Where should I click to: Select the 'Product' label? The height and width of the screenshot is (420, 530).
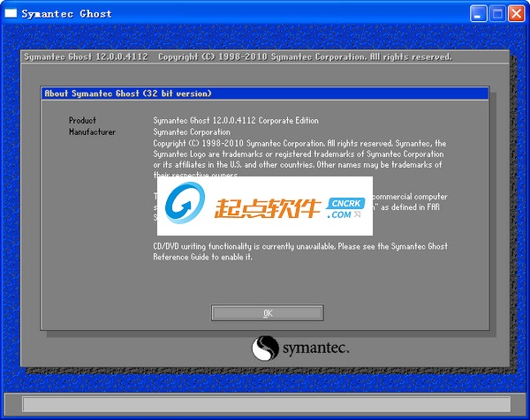(x=82, y=120)
